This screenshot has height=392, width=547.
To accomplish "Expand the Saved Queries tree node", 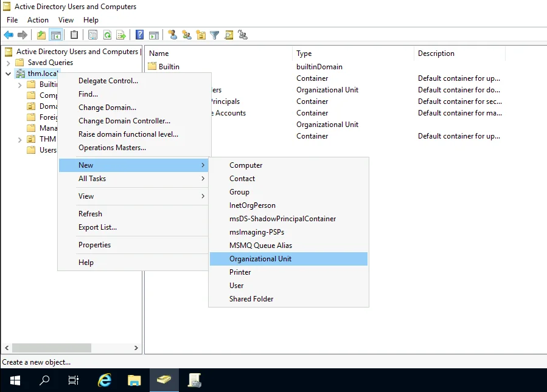I will click(9, 63).
